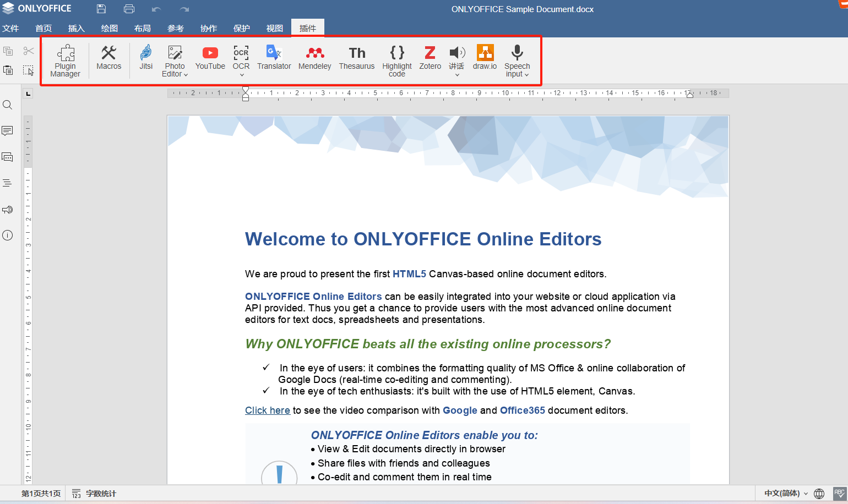Open the Plugin Manager
This screenshot has width=848, height=504.
(66, 61)
